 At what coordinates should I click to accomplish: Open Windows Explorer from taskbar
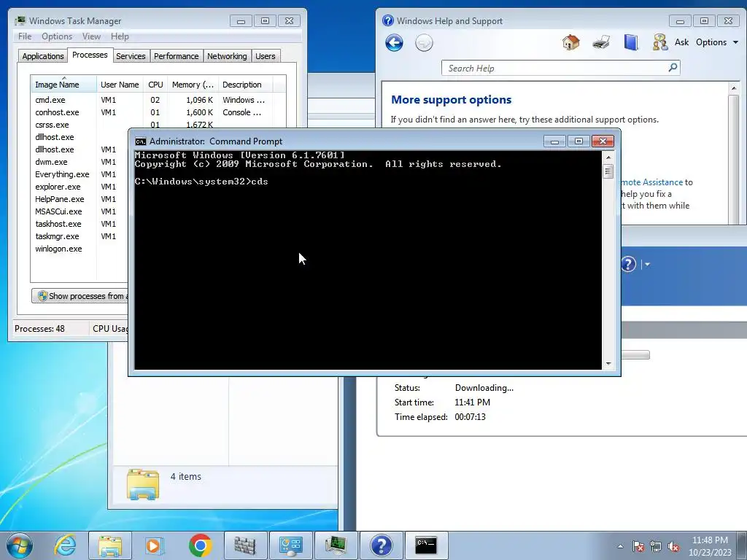coord(110,545)
